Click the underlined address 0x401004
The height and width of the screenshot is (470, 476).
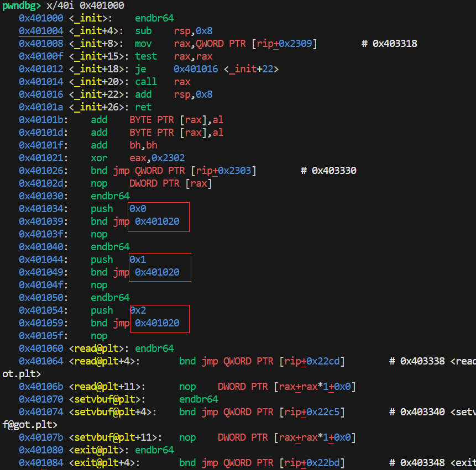click(41, 31)
